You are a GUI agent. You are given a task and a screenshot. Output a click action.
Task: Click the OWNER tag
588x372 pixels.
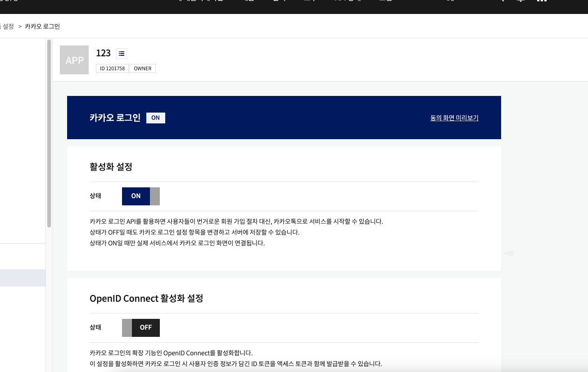point(143,68)
